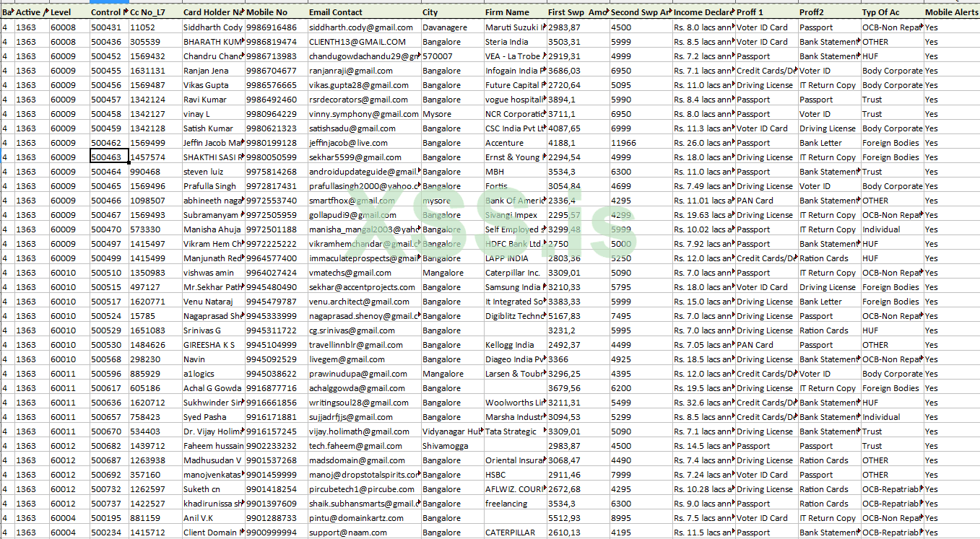Select the second swipe value 11966
The image size is (980, 539).
[641, 143]
